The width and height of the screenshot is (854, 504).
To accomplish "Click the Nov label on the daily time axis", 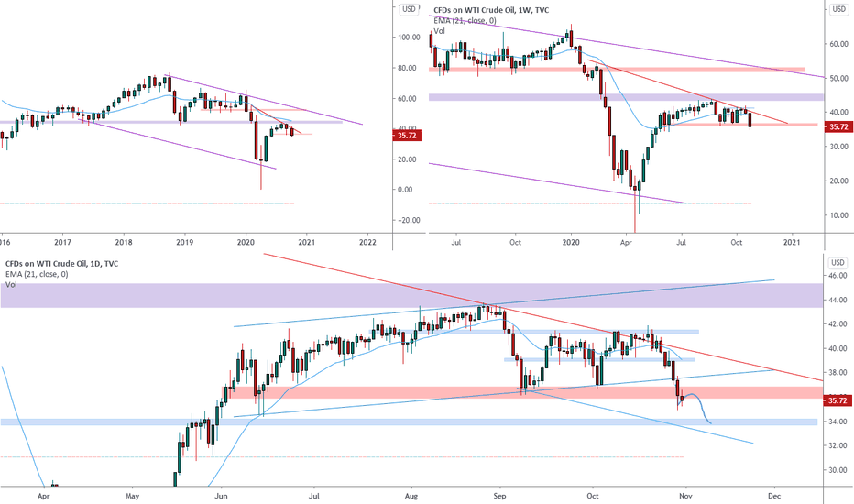I will pyautogui.click(x=685, y=496).
